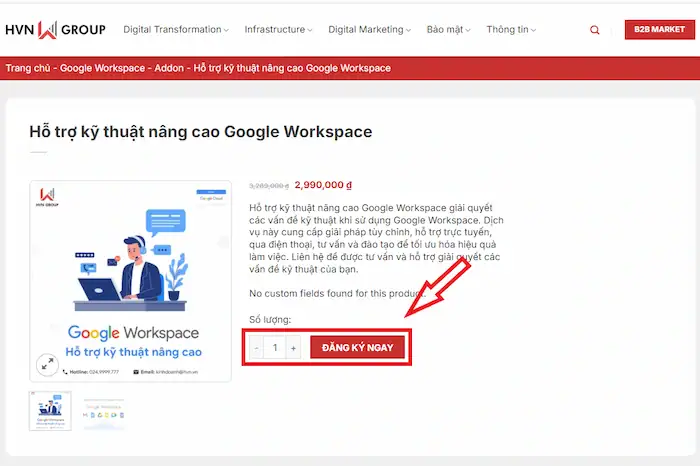Expand the Digital Transformation menu
The image size is (700, 466).
[x=175, y=30]
